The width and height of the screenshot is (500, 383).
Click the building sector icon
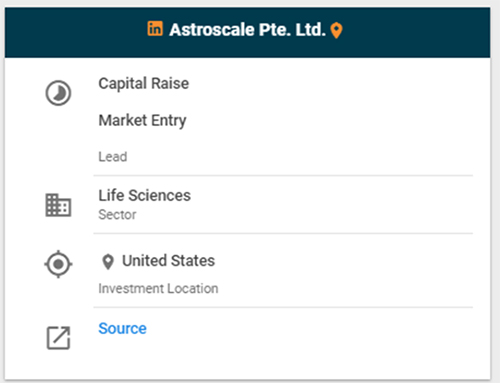[58, 205]
